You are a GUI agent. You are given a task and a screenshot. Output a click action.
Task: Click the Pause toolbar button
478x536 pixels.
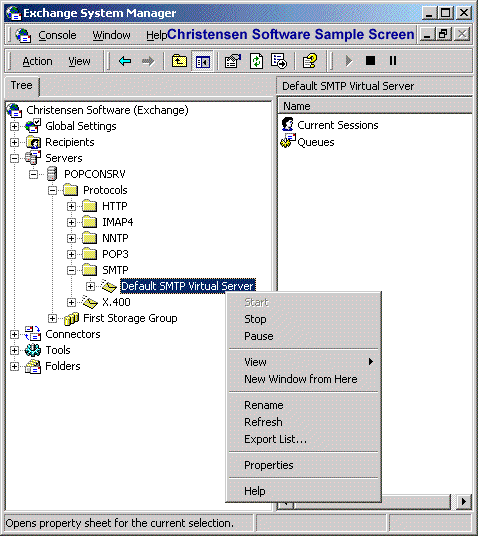pos(393,61)
